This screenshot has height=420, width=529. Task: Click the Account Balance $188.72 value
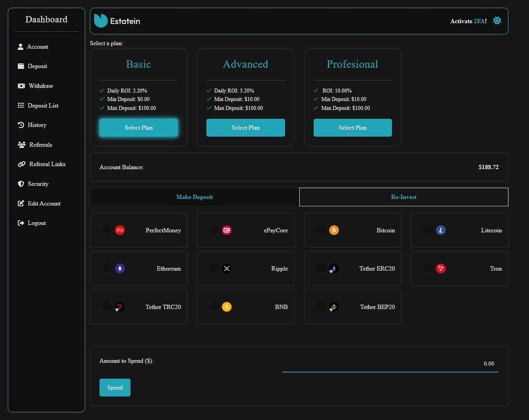pos(489,167)
